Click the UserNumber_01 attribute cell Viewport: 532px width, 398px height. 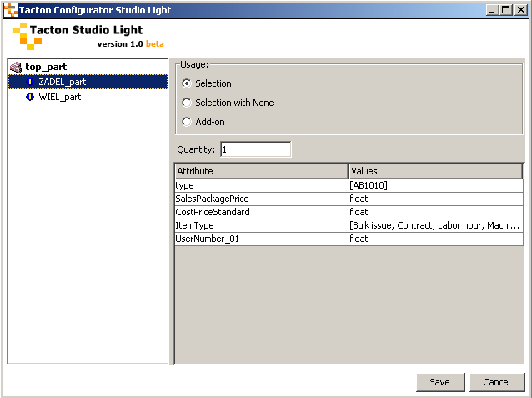[x=262, y=239]
